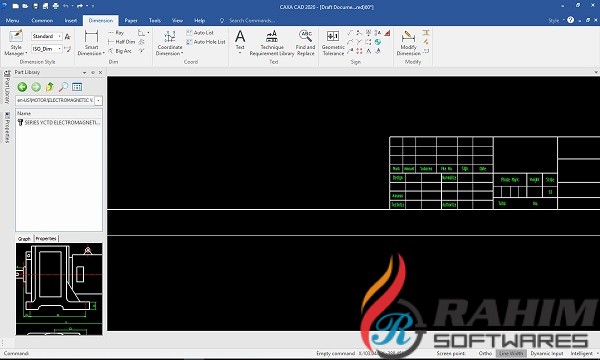Select the Graph tab below part list

[24, 238]
